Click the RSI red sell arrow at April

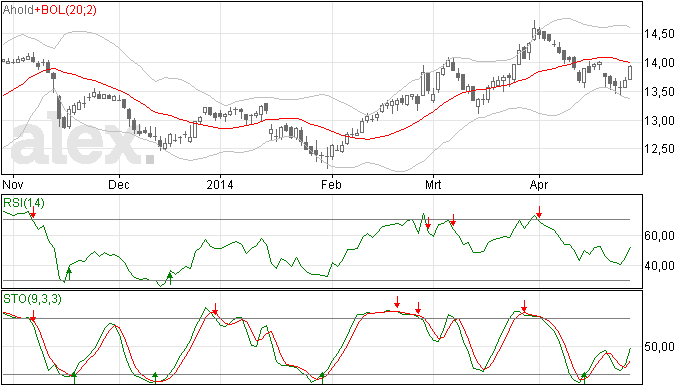click(x=539, y=211)
